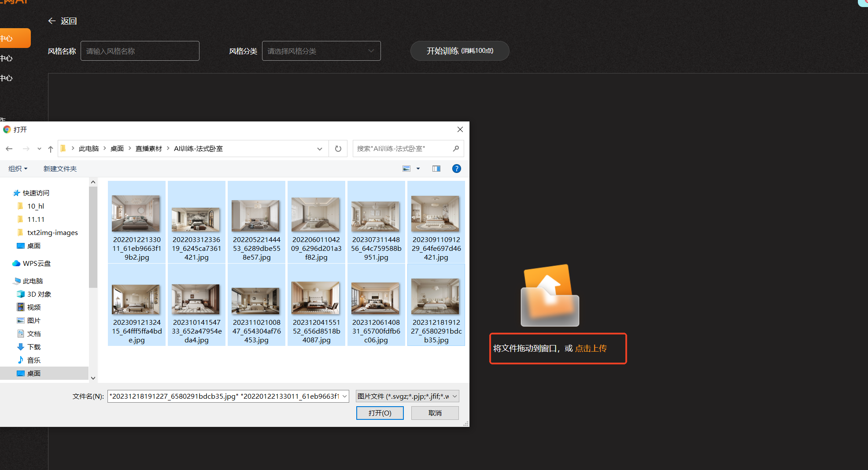Click 新建文件夹 in the toolbar
The width and height of the screenshot is (868, 470).
click(x=60, y=169)
